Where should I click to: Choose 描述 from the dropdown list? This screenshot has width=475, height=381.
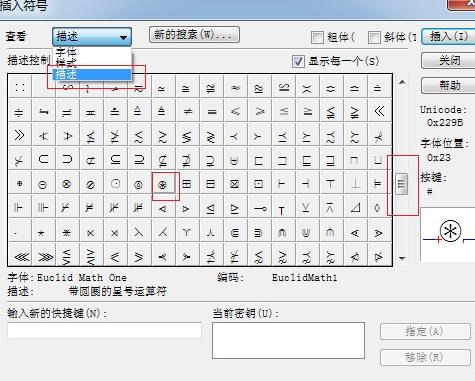[x=92, y=74]
